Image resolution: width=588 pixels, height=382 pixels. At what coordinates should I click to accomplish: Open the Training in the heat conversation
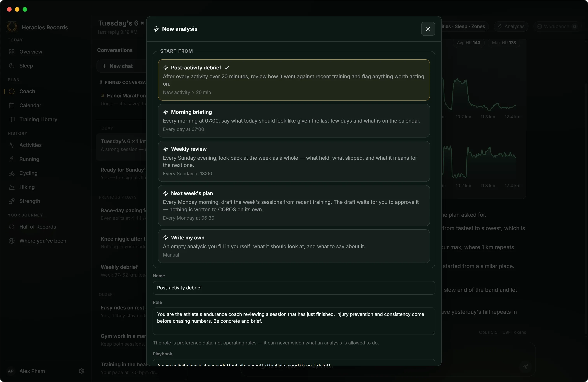coord(122,368)
